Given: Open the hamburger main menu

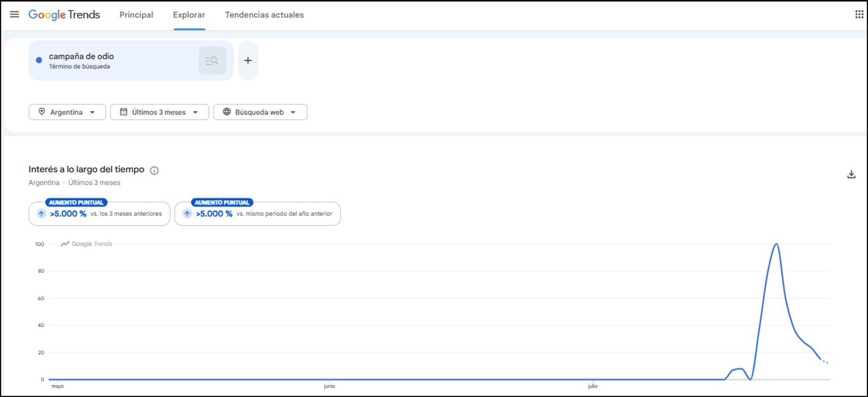Looking at the screenshot, I should [14, 15].
